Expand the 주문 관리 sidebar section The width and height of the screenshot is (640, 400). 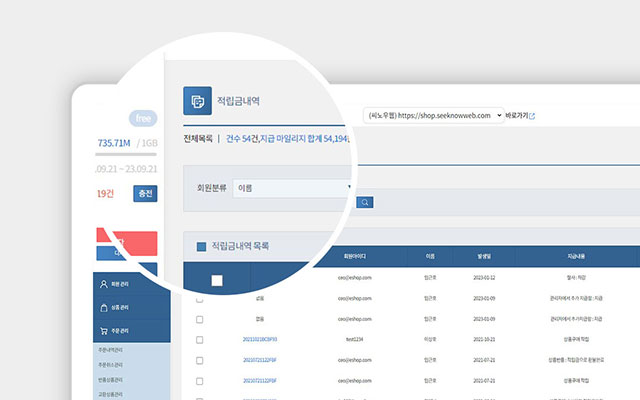pyautogui.click(x=125, y=330)
